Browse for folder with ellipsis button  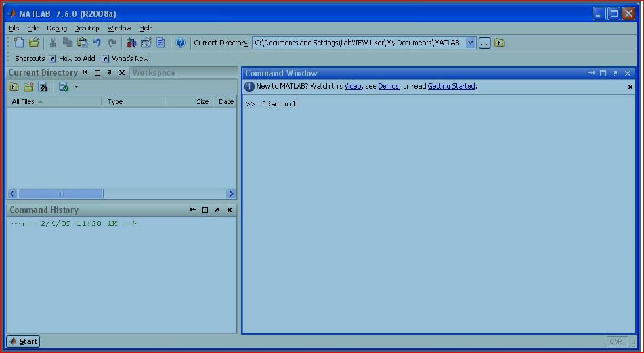(484, 43)
